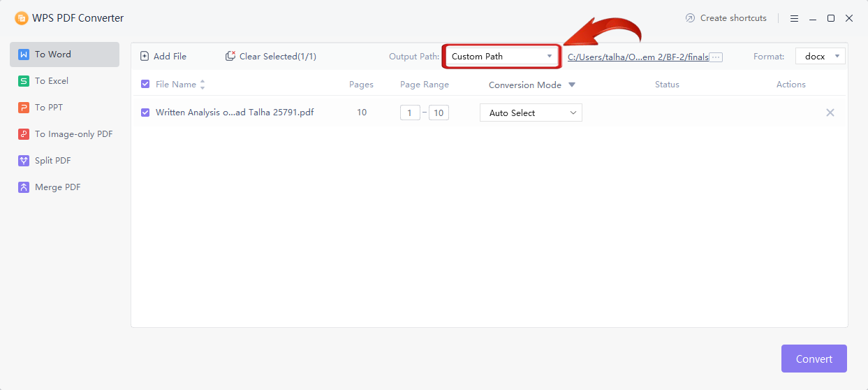Close the WPS PDF Converter window

(849, 18)
